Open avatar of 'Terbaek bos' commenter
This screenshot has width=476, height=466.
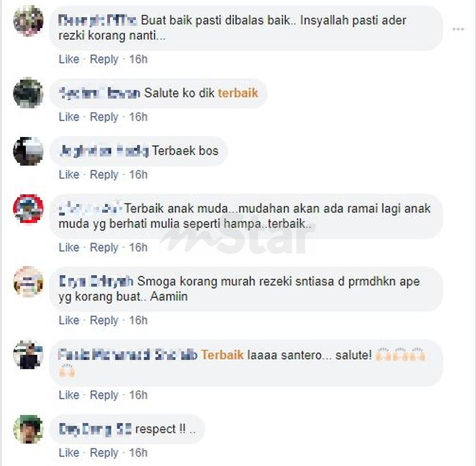tap(28, 151)
